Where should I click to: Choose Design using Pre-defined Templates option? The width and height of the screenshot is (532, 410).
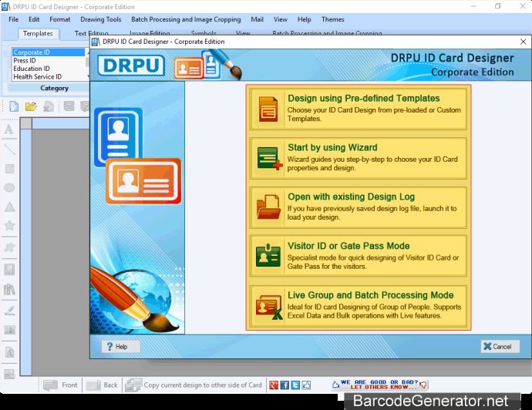(359, 109)
